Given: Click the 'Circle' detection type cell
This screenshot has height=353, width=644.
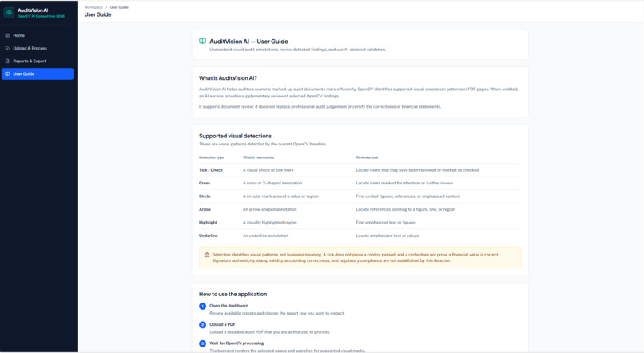Looking at the screenshot, I should click(x=205, y=196).
